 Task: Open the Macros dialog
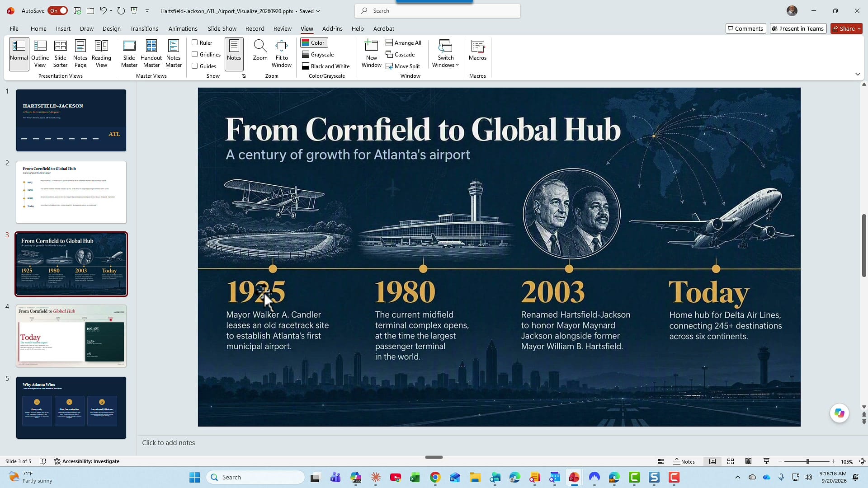tap(477, 50)
